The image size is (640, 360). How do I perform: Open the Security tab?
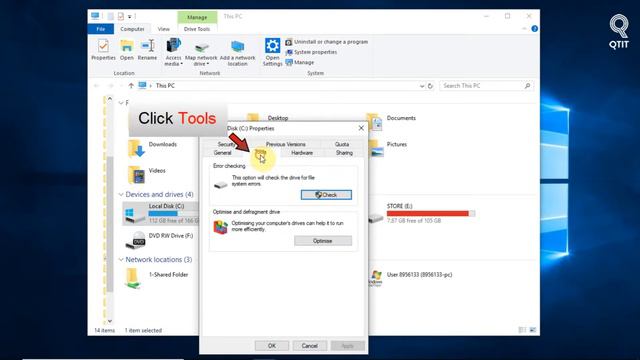pos(227,144)
